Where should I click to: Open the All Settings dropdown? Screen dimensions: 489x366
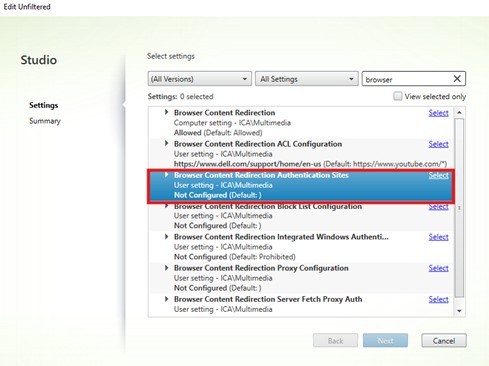[307, 79]
